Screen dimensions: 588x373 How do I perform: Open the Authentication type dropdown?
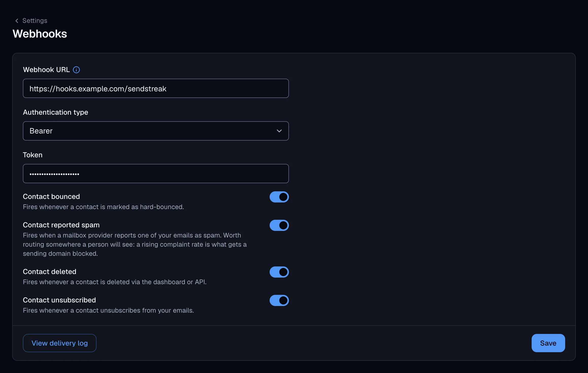tap(156, 131)
